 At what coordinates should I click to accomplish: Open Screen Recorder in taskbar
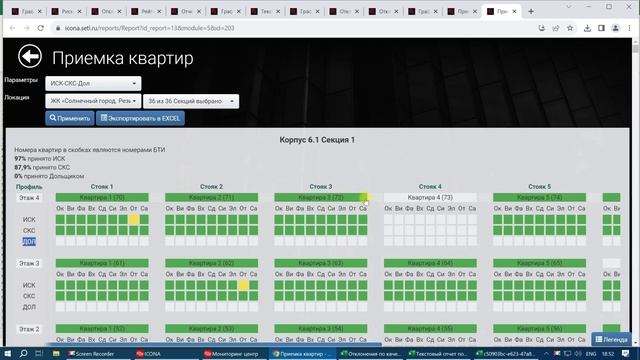pos(91,353)
